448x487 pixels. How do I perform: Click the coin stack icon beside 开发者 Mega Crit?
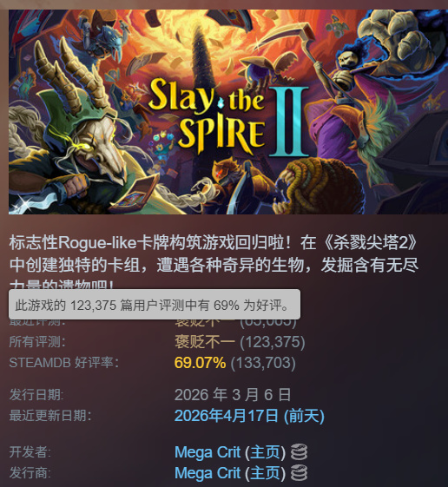(299, 452)
